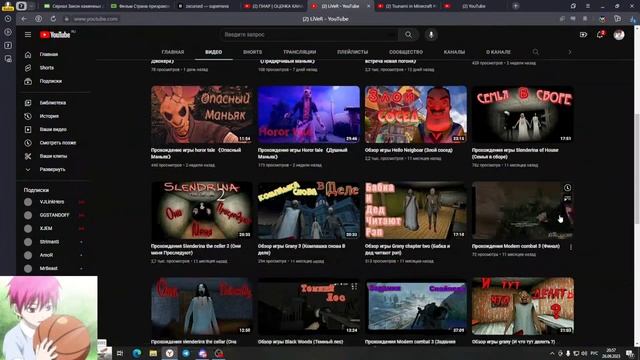The image size is (640, 360).
Task: Add Modern combat 3 video to queue icon
Action: [x=567, y=199]
